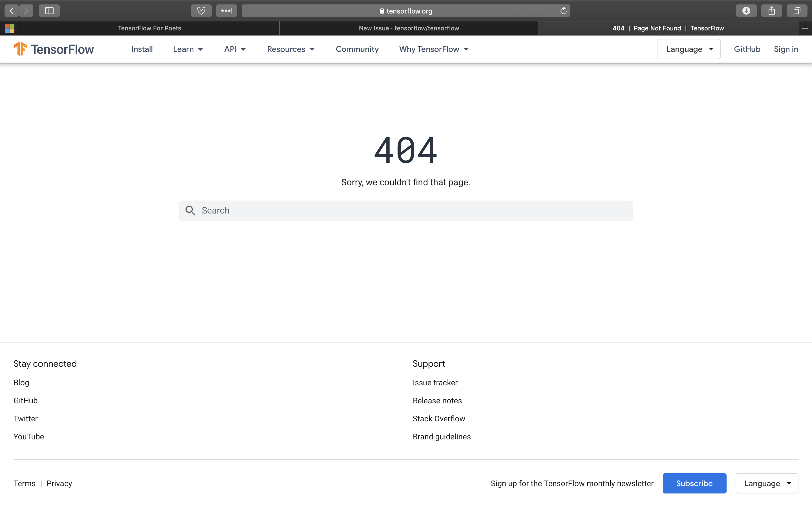Switch to the New Issue GitHub tab
The image size is (812, 507).
409,28
